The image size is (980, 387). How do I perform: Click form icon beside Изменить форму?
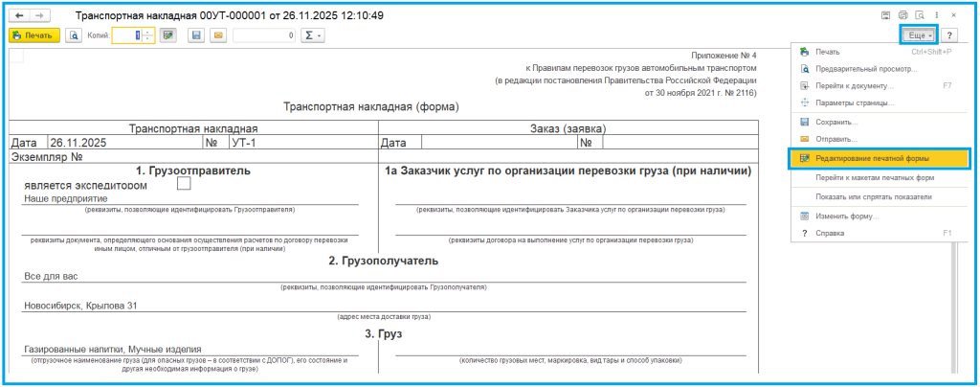pos(805,216)
